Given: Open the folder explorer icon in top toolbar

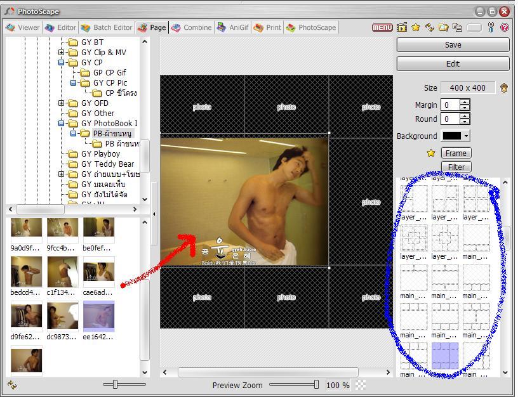Looking at the screenshot, I should point(444,27).
